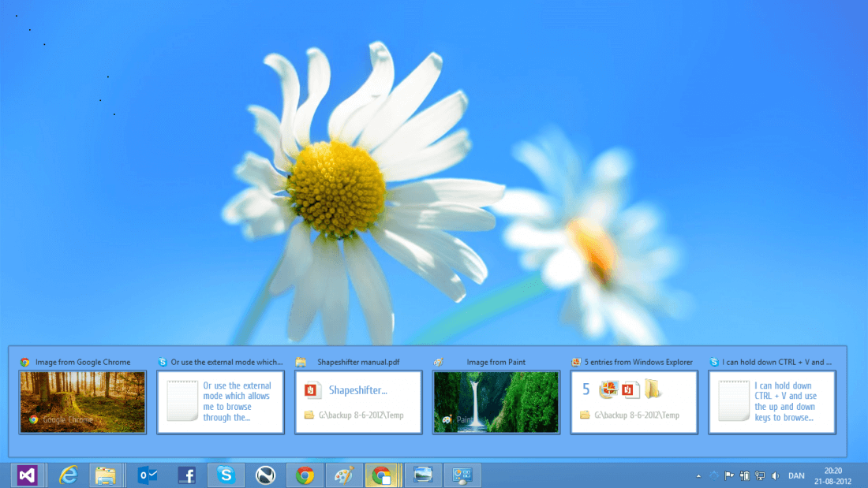Switch to Skype in the taskbar

click(226, 475)
